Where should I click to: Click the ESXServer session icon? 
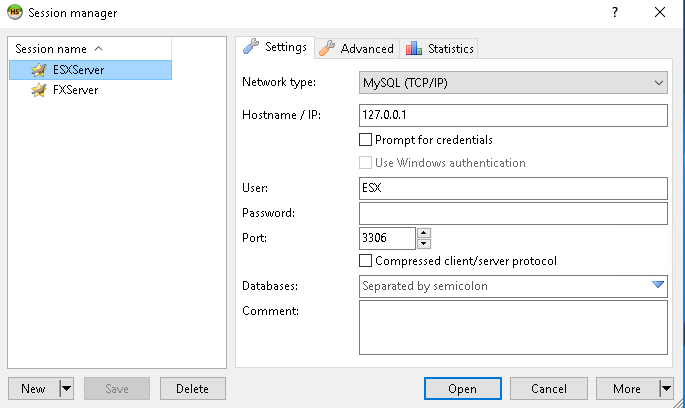point(39,70)
